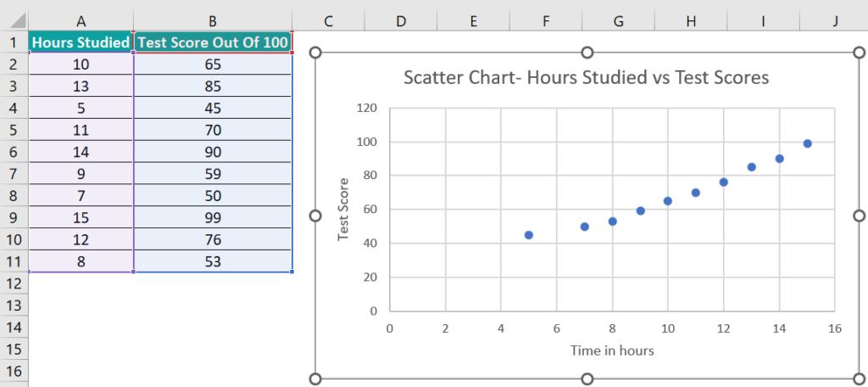Select column A header
The height and width of the screenshot is (387, 868).
click(81, 20)
